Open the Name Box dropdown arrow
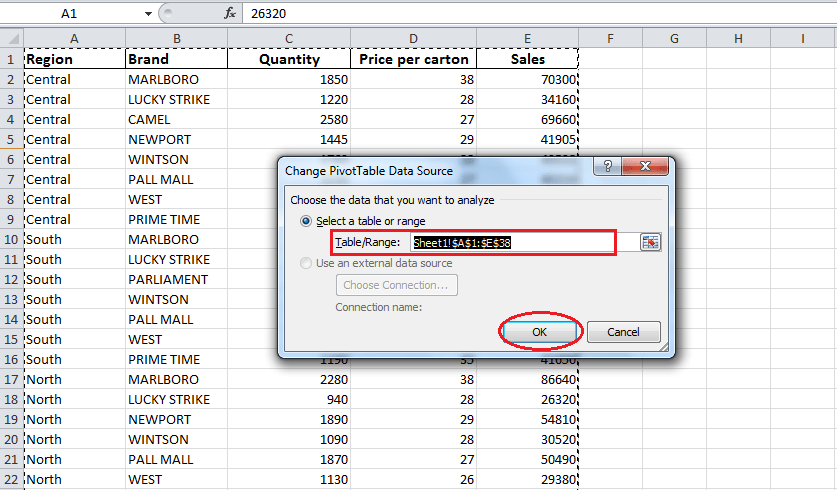The height and width of the screenshot is (490, 837). tap(148, 13)
